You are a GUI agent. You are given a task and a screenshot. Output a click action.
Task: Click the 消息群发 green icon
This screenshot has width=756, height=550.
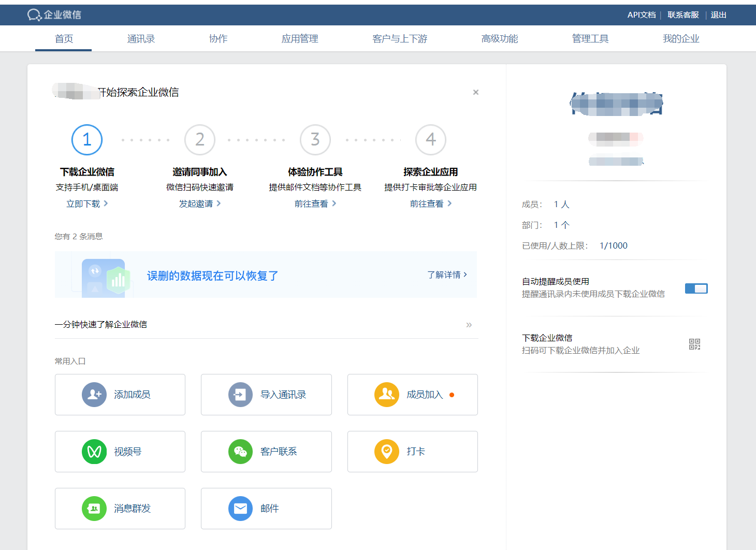tap(94, 509)
